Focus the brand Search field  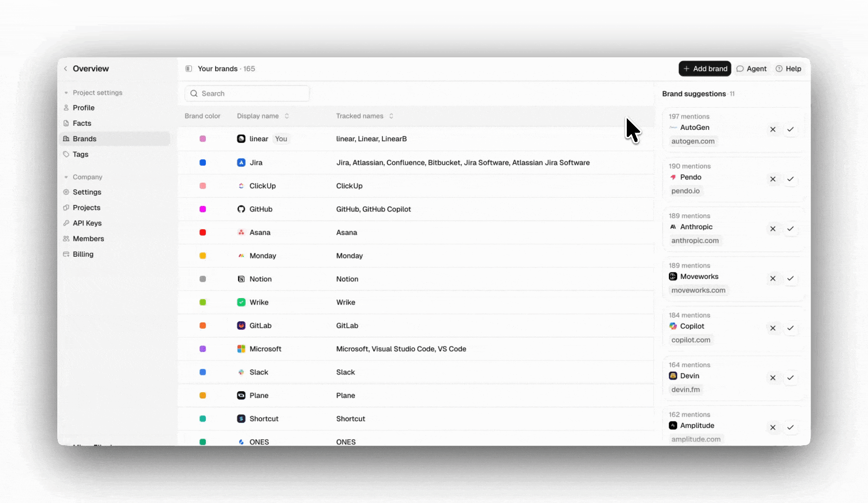(x=247, y=94)
